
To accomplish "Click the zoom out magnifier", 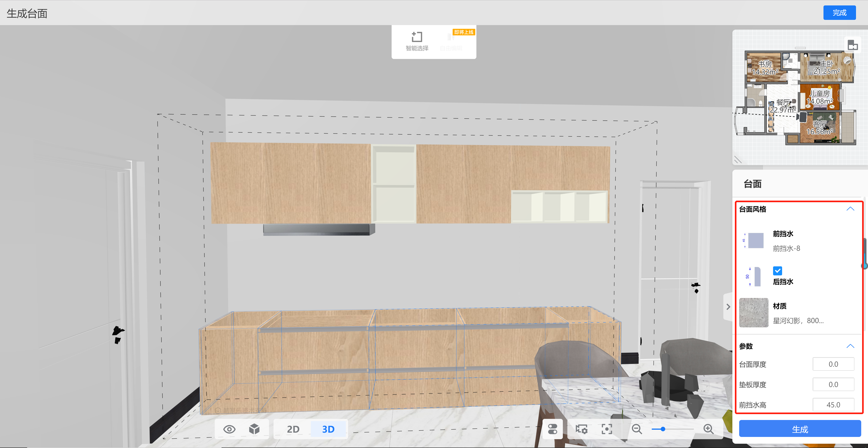I will pyautogui.click(x=637, y=429).
